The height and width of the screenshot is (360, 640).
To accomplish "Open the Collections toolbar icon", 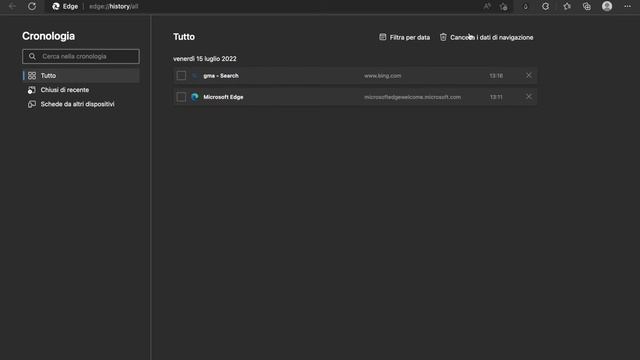I will point(587,7).
